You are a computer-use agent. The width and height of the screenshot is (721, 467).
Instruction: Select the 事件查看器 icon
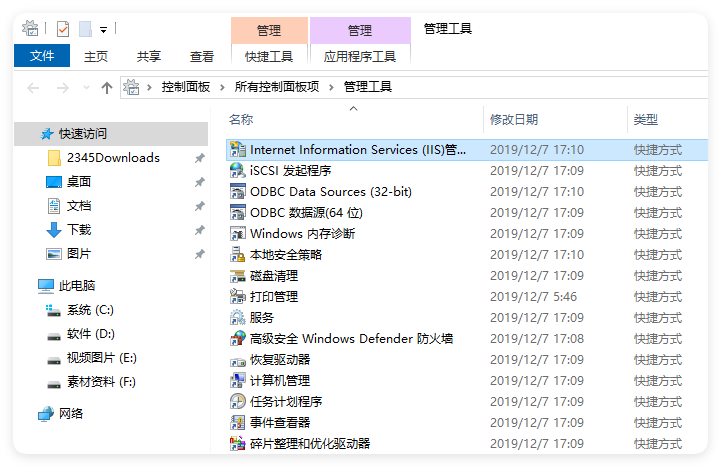click(238, 423)
